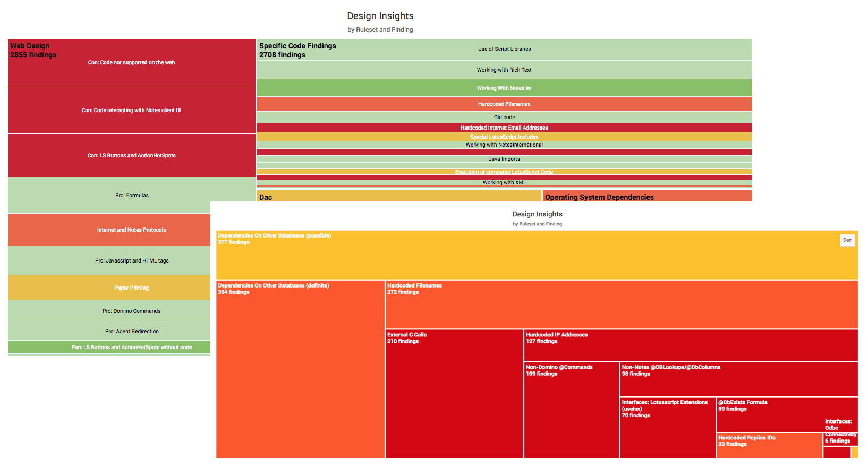The image size is (868, 465).
Task: Click the Dac button in lower treemap
Action: pos(847,240)
